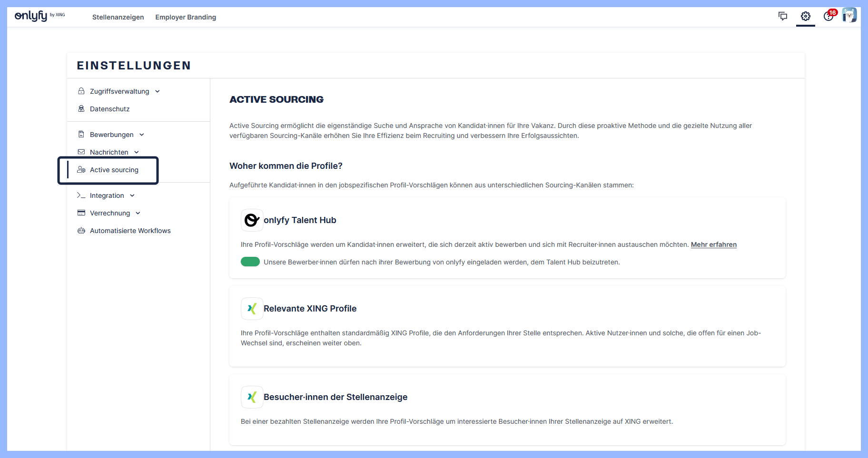Screen dimensions: 868x458
Task: Click the lock icon beside Zugriffsverwaltung
Action: pos(81,91)
